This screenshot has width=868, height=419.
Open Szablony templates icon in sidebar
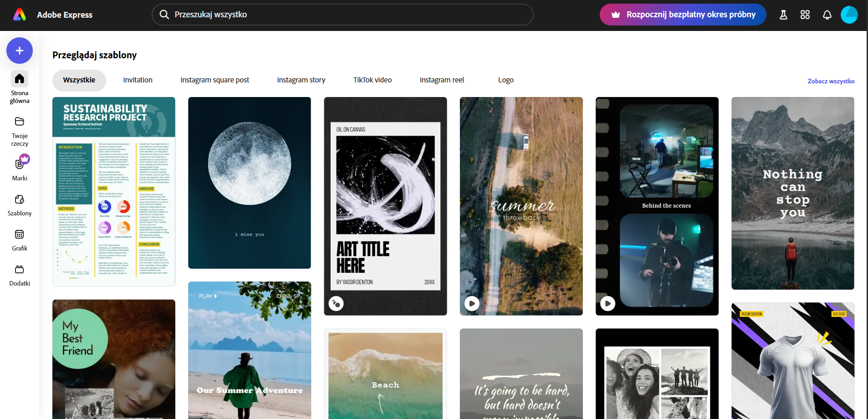click(x=20, y=199)
